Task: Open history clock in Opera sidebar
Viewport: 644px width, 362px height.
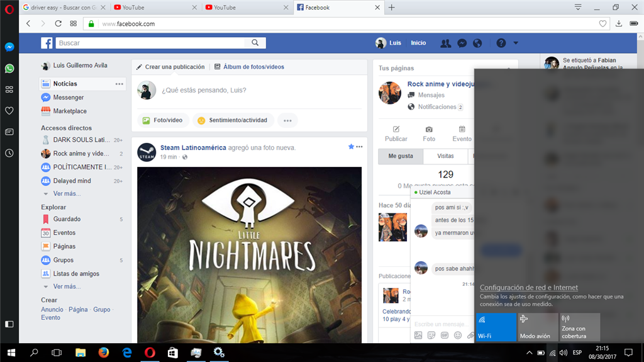Action: [9, 153]
